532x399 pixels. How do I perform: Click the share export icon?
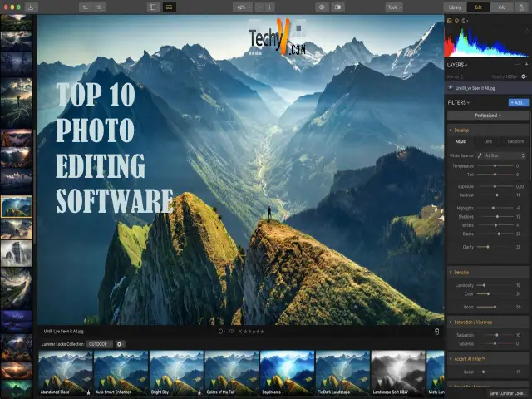click(x=521, y=7)
